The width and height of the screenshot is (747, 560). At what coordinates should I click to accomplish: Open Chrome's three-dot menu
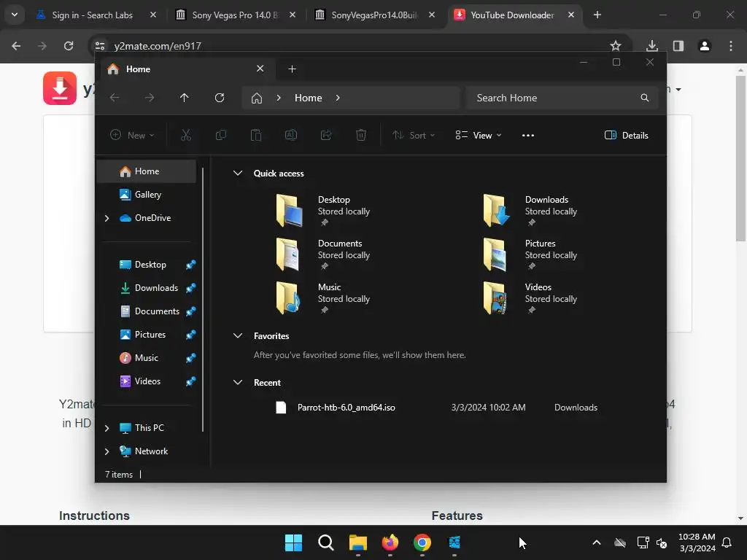click(x=731, y=46)
